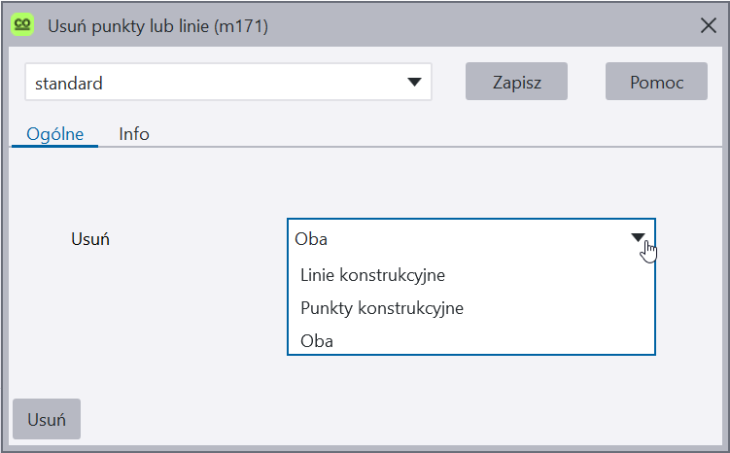This screenshot has width=730, height=453.
Task: Open help with the Pomoc button
Action: point(656,82)
